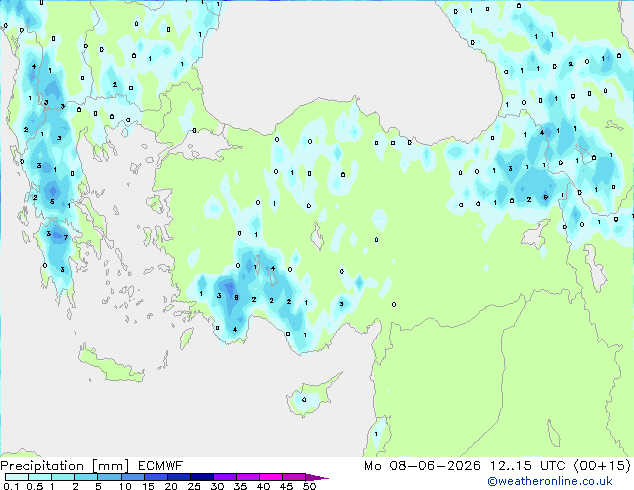Screen dimensions: 634x490
Task: Select the 5–10 mm legend color swatch
Action: click(109, 477)
